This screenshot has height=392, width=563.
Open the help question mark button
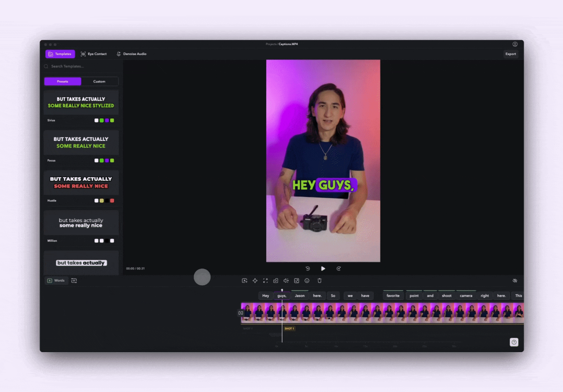pos(514,342)
